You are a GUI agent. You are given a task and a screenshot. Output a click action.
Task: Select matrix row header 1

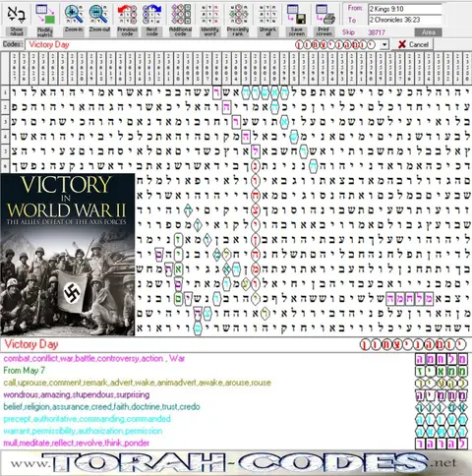click(x=5, y=92)
